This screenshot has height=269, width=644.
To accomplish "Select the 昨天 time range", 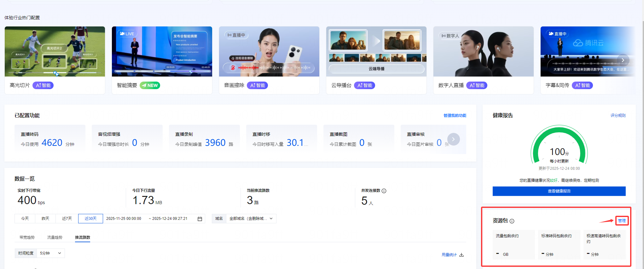I will [45, 219].
